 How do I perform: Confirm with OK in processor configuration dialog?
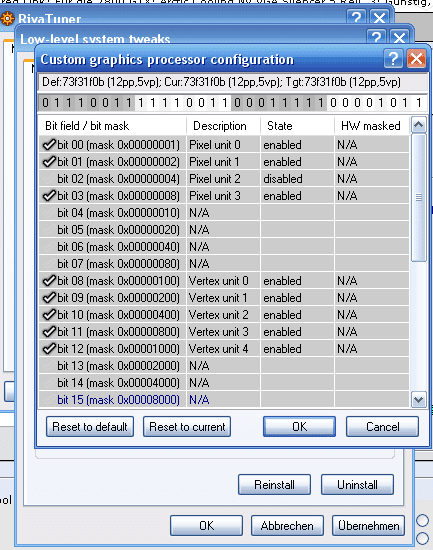pos(299,427)
